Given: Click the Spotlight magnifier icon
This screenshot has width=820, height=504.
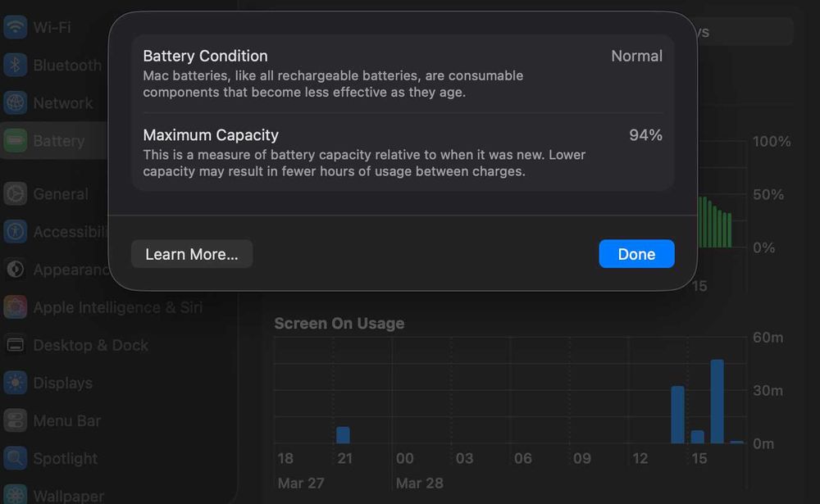Looking at the screenshot, I should pos(15,458).
